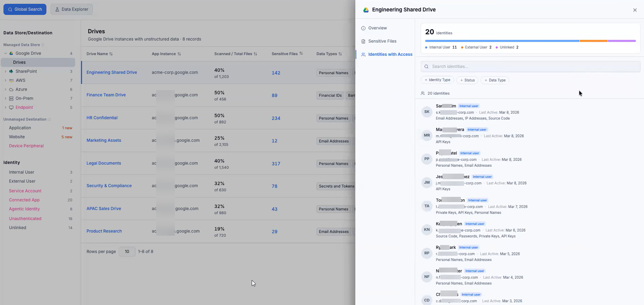Click the Google Drive logo icon in sidebar
The image size is (644, 305).
11,53
